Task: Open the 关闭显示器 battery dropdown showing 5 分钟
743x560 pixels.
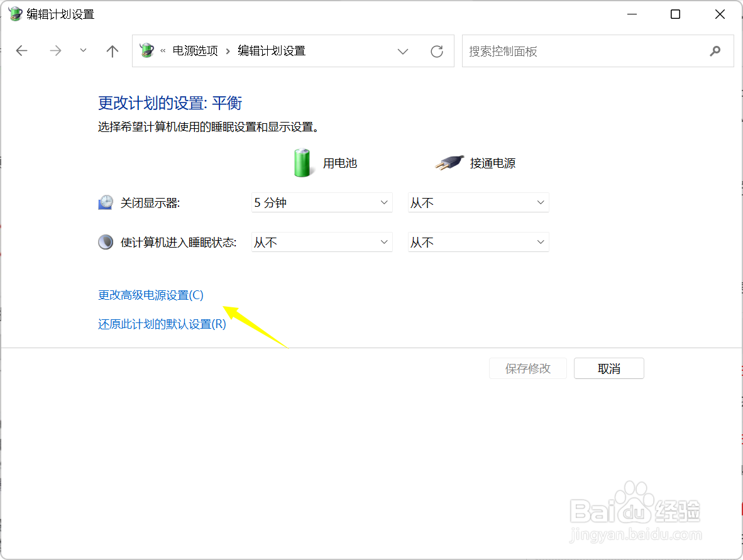Action: (x=322, y=202)
